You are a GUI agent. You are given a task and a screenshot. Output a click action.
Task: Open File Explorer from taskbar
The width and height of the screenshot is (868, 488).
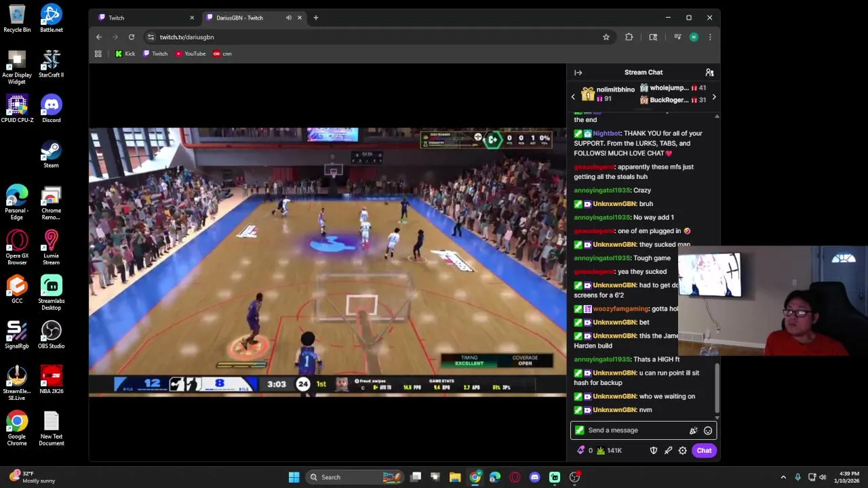click(x=455, y=477)
